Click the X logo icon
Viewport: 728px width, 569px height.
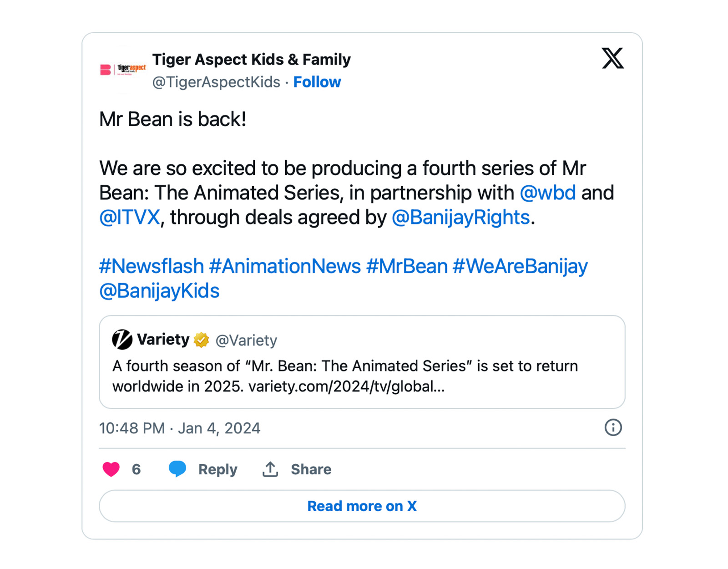612,58
